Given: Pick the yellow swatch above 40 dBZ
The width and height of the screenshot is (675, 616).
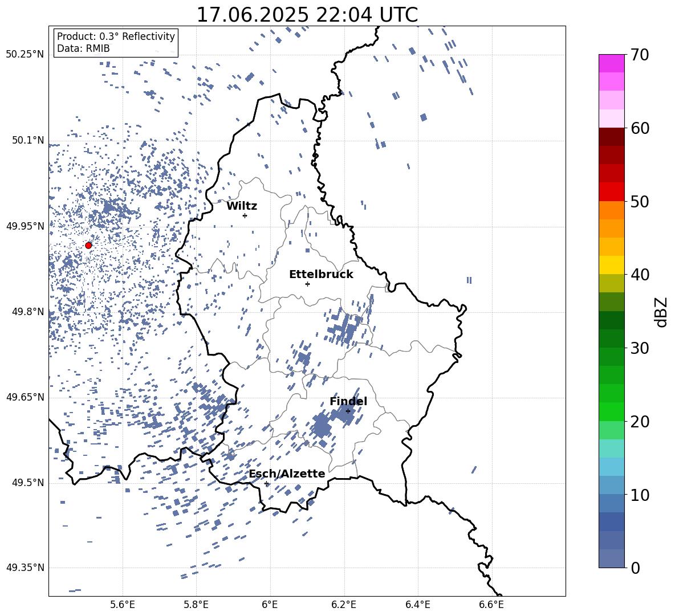Looking at the screenshot, I should pos(612,266).
